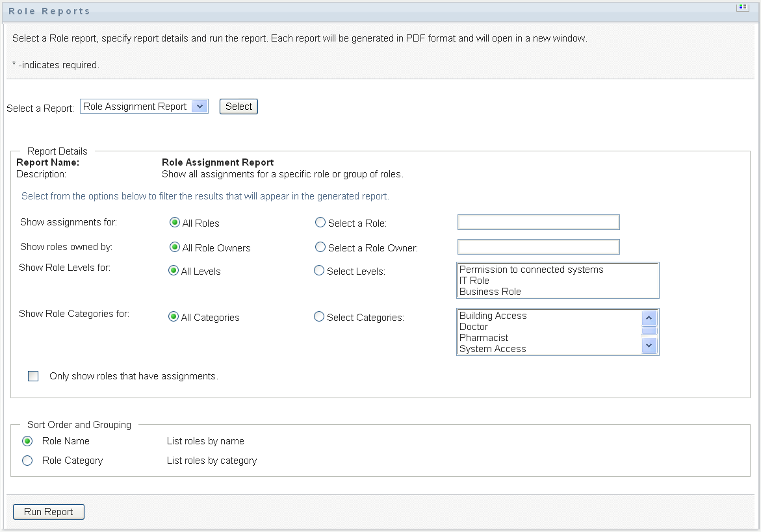
Task: Check Only show roles that have assignments
Action: 33,376
